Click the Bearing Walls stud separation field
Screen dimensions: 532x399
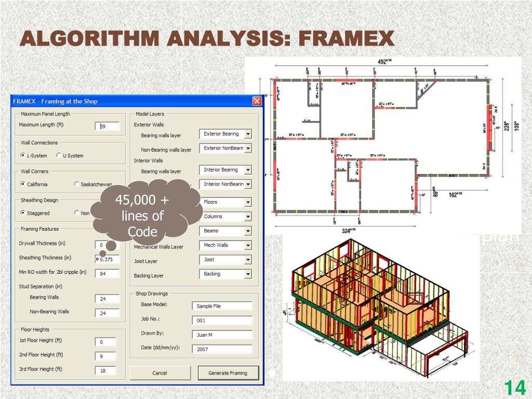click(107, 299)
